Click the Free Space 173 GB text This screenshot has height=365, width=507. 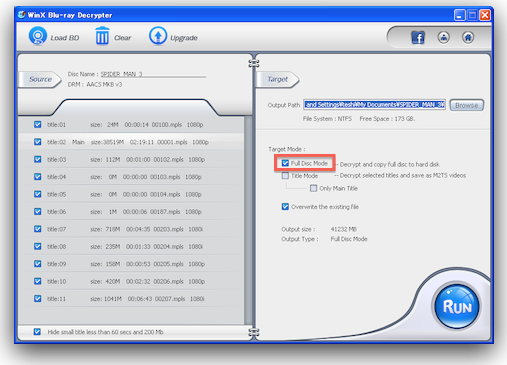coord(387,119)
